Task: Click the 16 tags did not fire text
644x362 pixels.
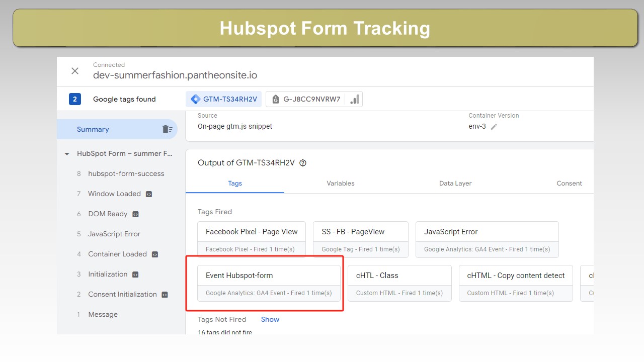Action: coord(225,332)
